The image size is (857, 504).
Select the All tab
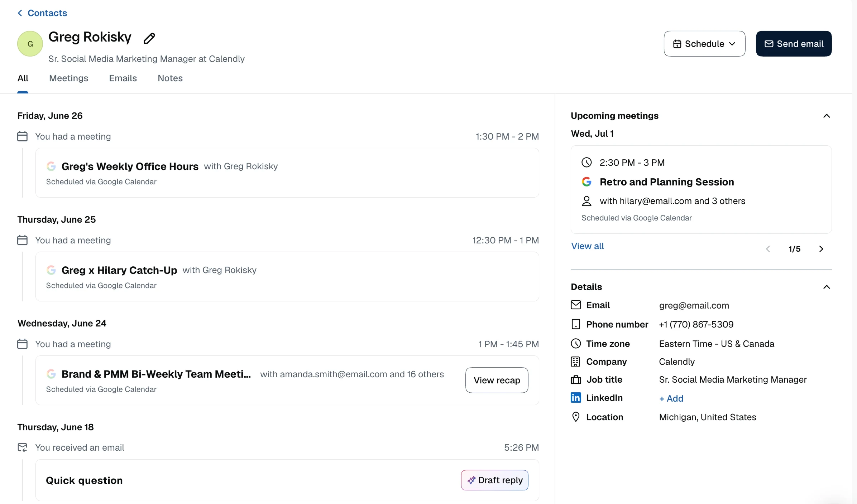click(23, 78)
